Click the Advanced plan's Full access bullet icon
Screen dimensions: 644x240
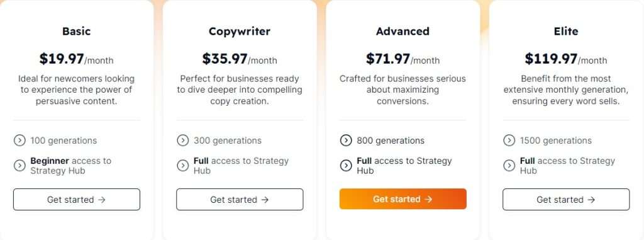coord(346,166)
